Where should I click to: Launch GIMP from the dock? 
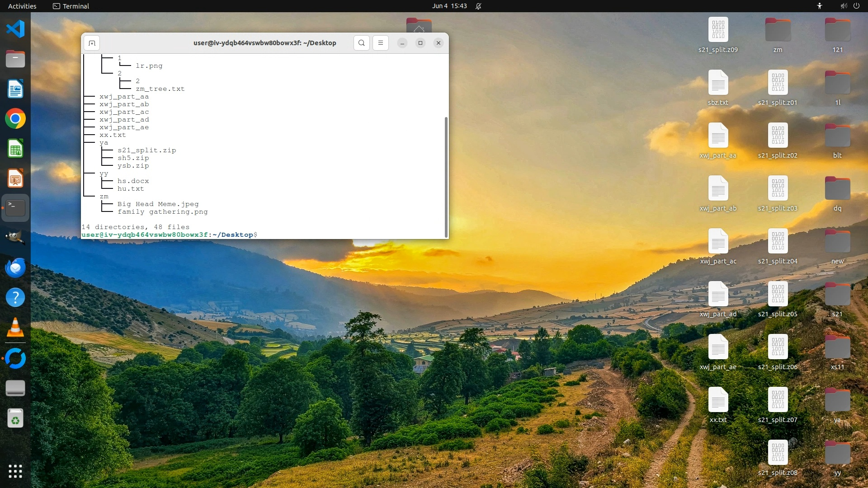(x=15, y=238)
